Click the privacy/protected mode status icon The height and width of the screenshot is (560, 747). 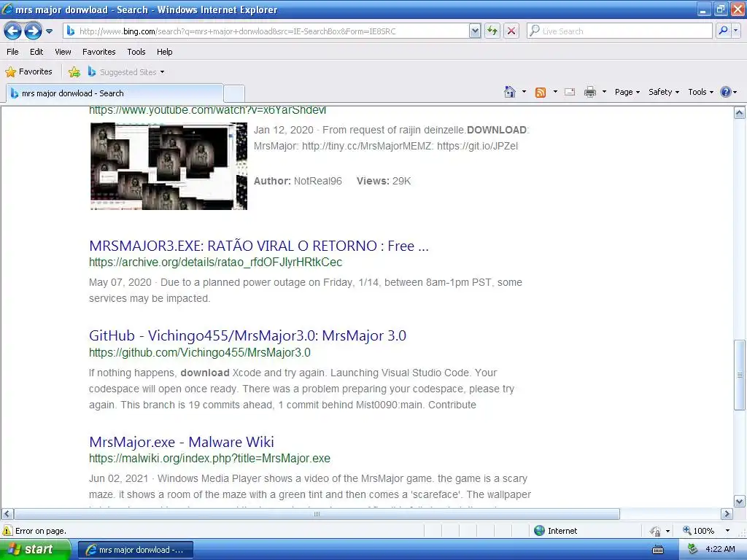[656, 531]
